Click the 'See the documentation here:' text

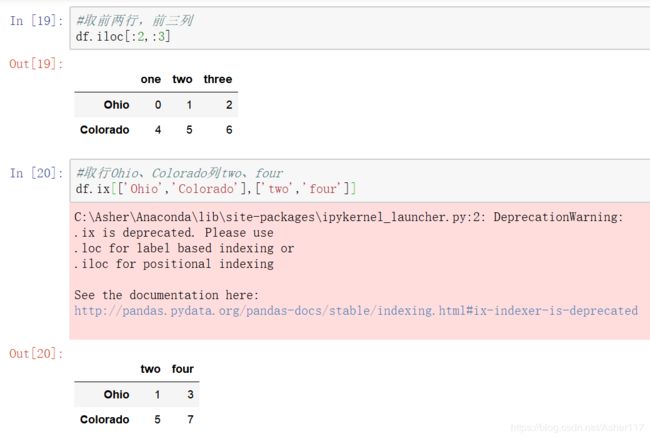pos(167,295)
